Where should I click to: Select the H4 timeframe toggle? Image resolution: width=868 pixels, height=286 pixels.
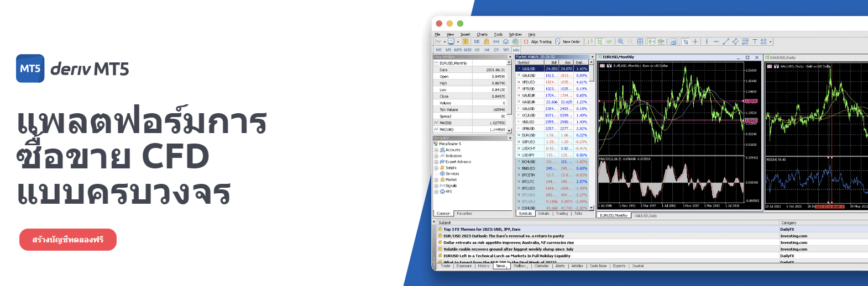pyautogui.click(x=487, y=50)
